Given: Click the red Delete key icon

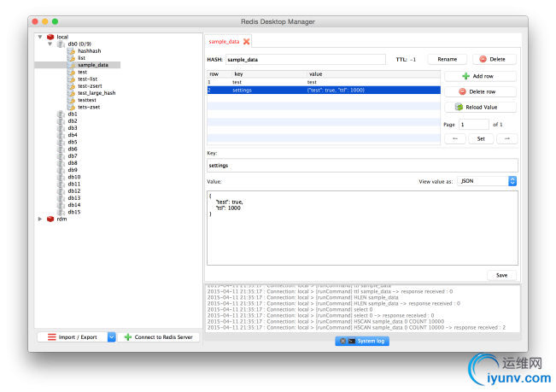Looking at the screenshot, I should (x=483, y=59).
